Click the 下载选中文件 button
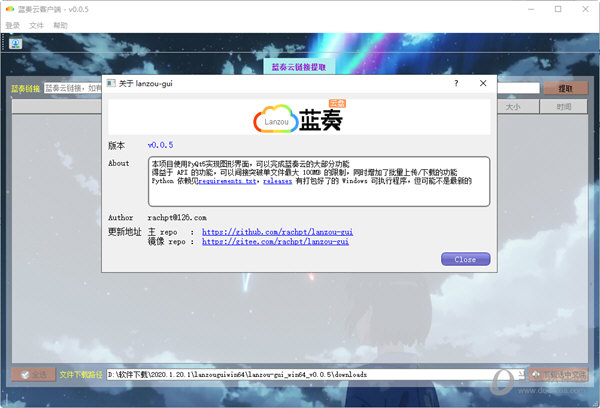Viewport: 600px width, 408px height. (x=559, y=374)
